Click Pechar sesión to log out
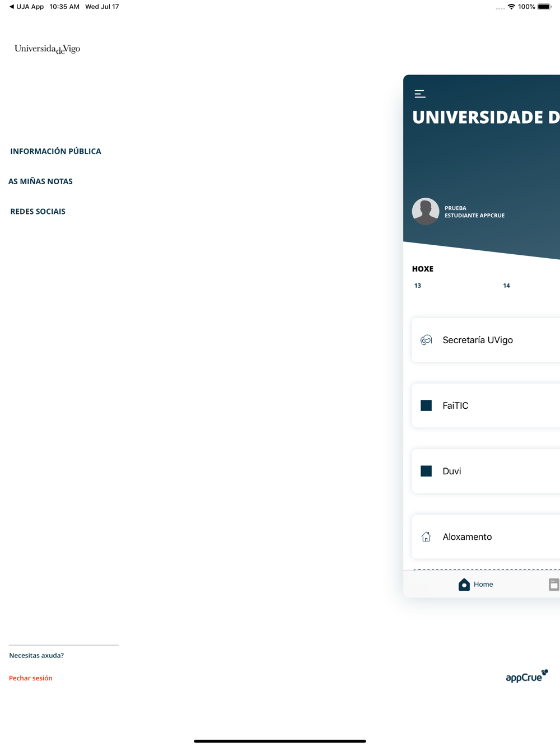The width and height of the screenshot is (560, 747). coord(31,678)
